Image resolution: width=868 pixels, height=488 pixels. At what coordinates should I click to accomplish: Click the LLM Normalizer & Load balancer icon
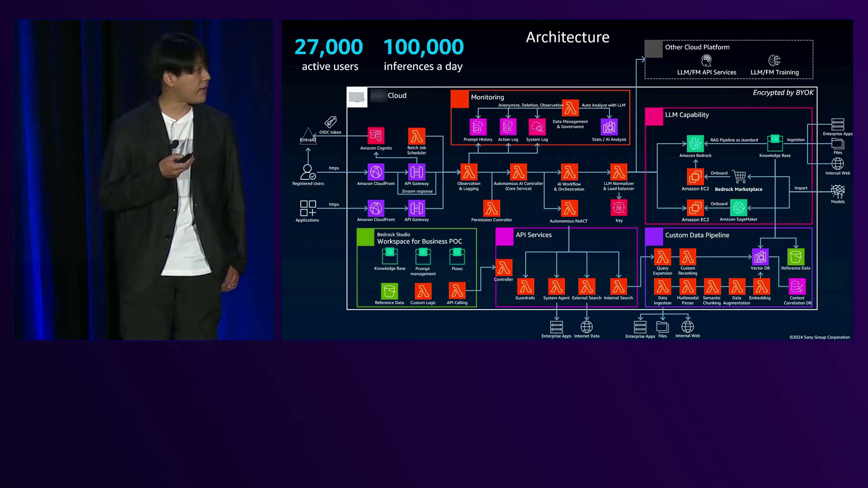tap(618, 172)
